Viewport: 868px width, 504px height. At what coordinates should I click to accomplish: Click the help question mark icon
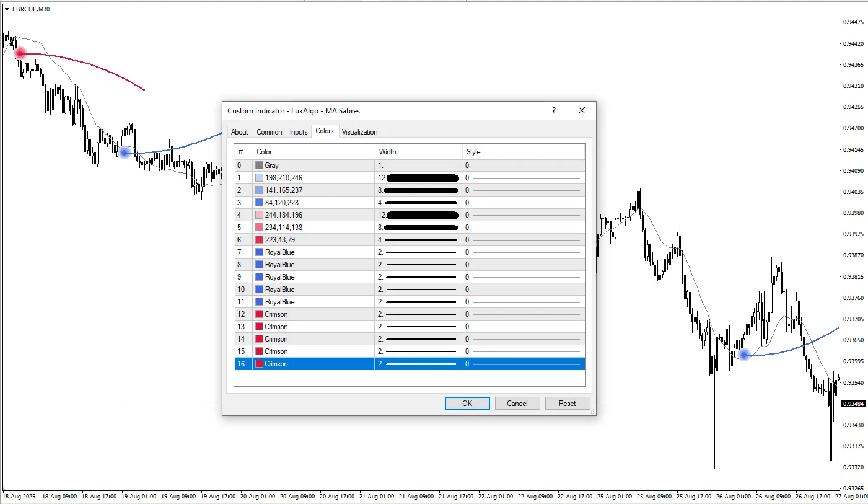click(x=553, y=110)
